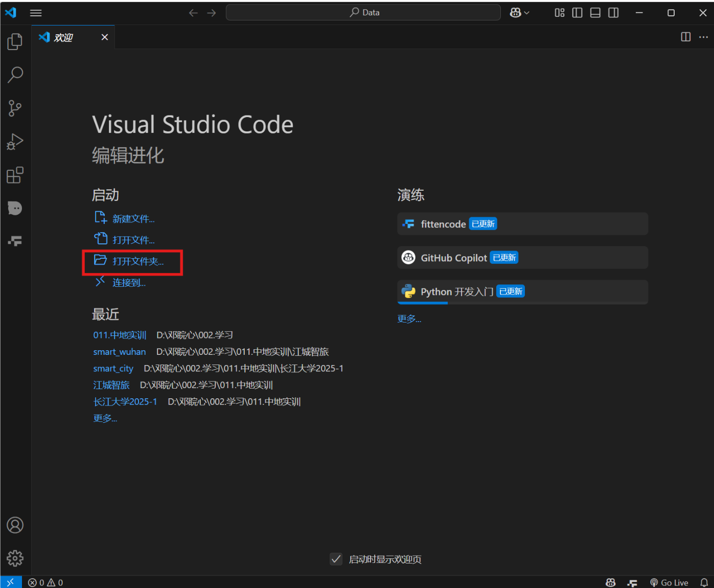Open the editor More Actions ellipsis
This screenshot has width=714, height=588.
click(704, 37)
